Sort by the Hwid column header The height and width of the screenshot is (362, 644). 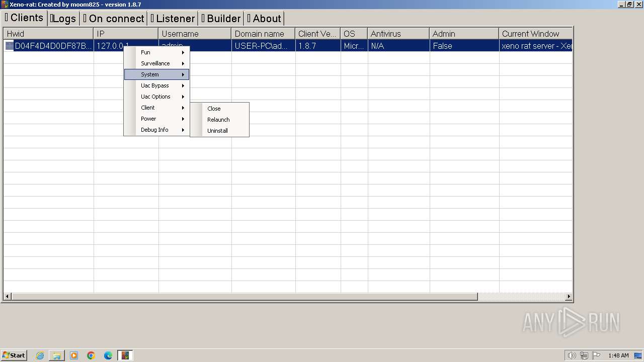(x=48, y=34)
